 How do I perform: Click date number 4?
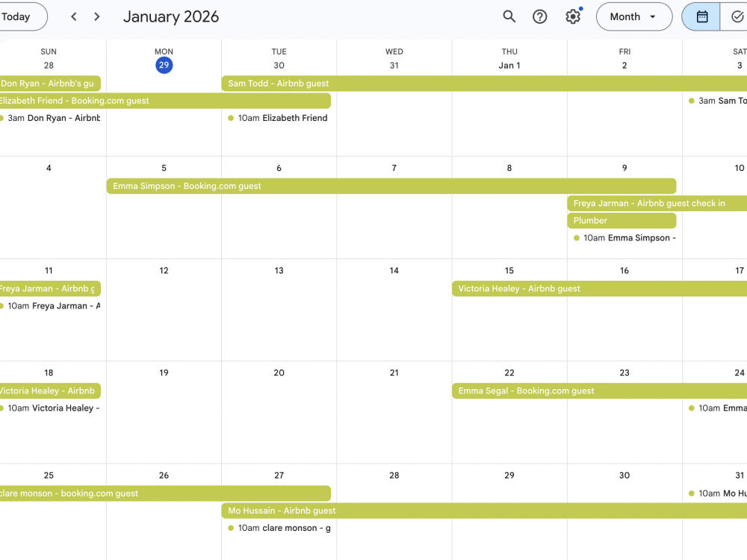coord(49,168)
